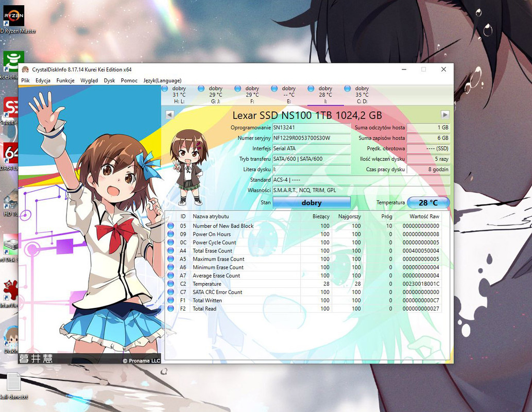This screenshot has height=412, width=532.
Task: Select the C: D: disk tab
Action: [x=362, y=95]
